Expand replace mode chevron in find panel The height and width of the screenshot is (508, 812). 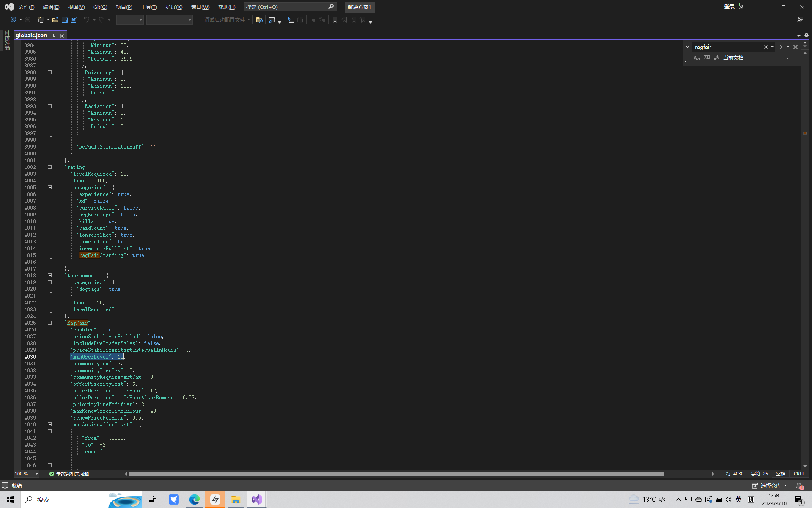click(x=687, y=47)
